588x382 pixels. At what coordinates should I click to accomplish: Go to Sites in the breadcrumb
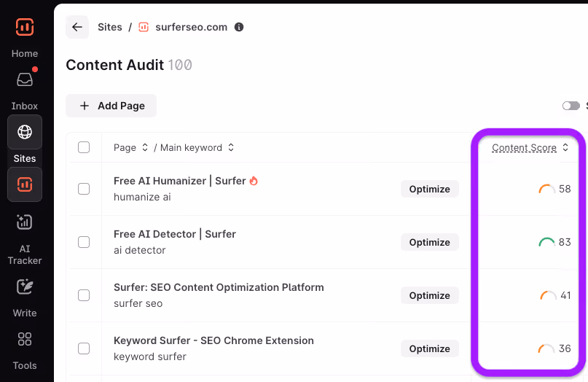tap(110, 27)
